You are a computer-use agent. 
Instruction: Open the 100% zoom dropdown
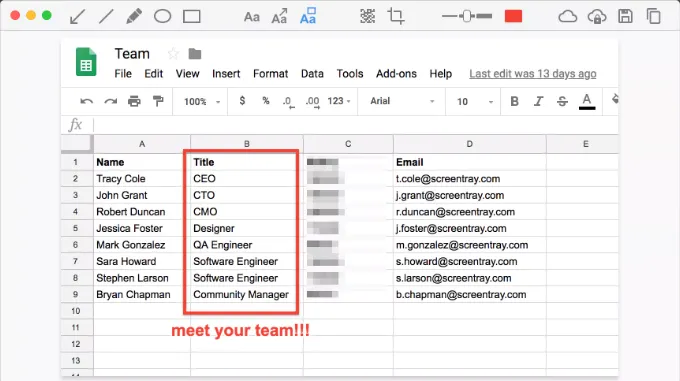tap(202, 101)
